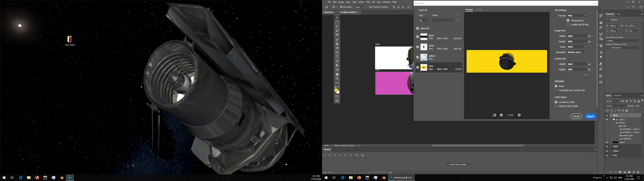Viewport: 644px width, 181px height.
Task: Open the Filter menu
Action: (368, 2)
